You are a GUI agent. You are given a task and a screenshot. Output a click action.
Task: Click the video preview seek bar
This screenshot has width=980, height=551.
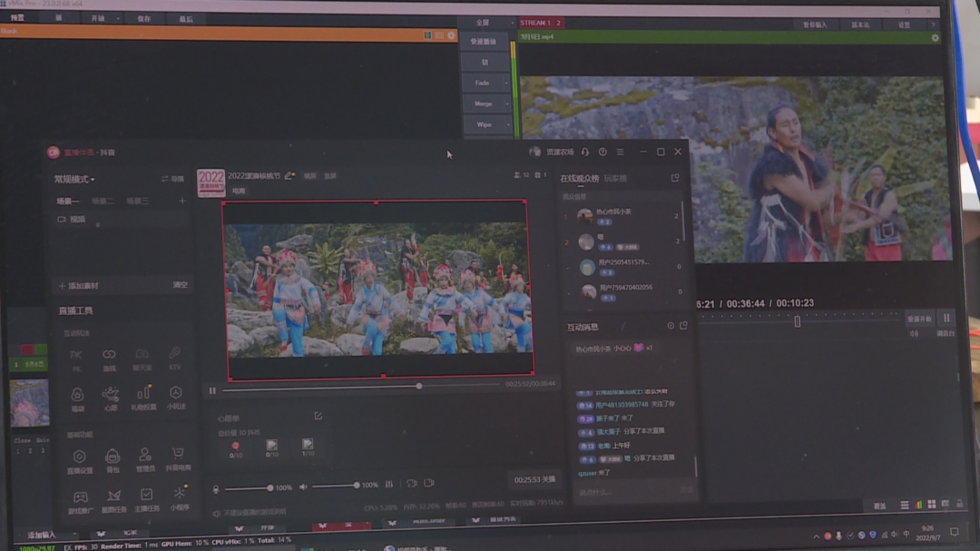tap(360, 387)
